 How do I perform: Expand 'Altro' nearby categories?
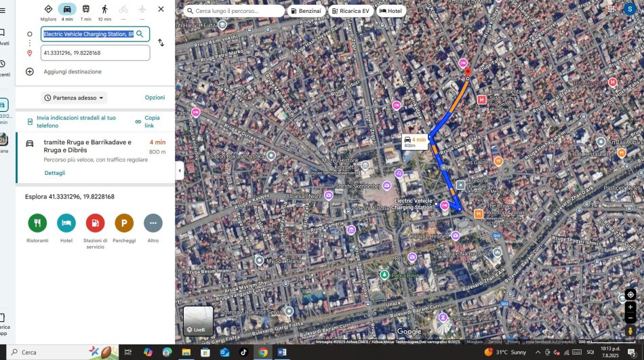[x=153, y=223]
